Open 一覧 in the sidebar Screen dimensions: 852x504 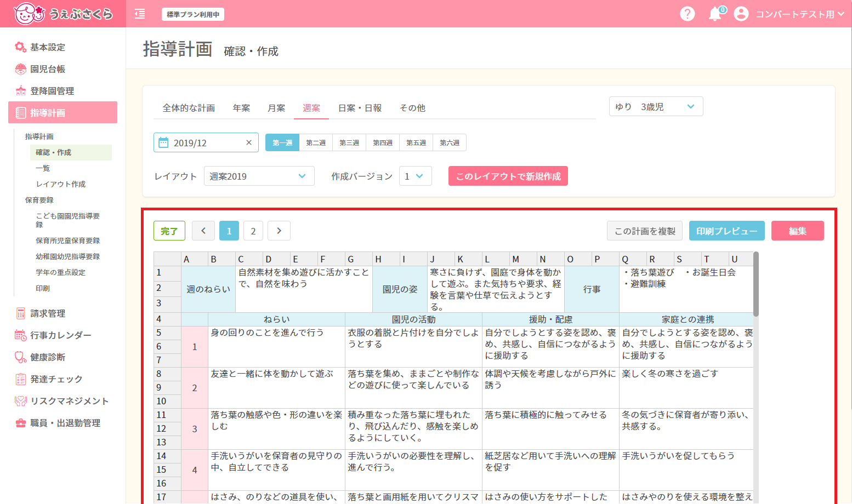point(43,168)
